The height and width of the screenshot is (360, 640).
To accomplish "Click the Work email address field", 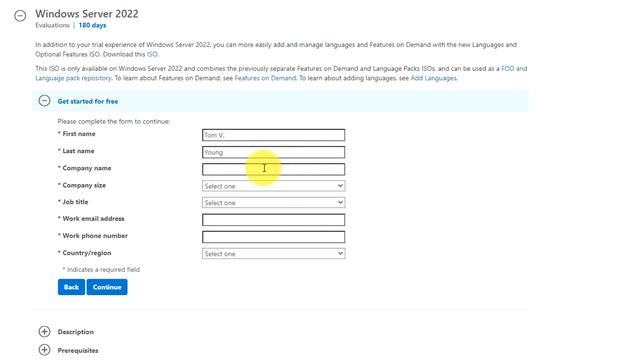I will click(273, 220).
